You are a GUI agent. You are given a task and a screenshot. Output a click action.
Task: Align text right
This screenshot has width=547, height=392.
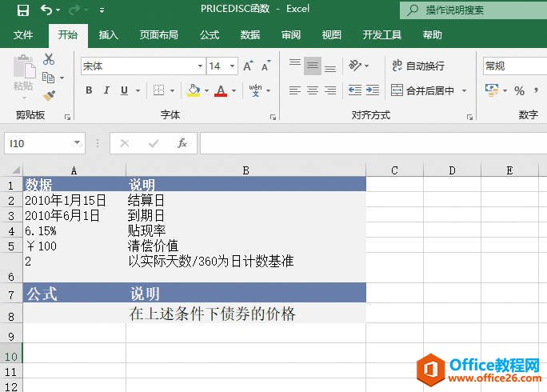pyautogui.click(x=330, y=90)
